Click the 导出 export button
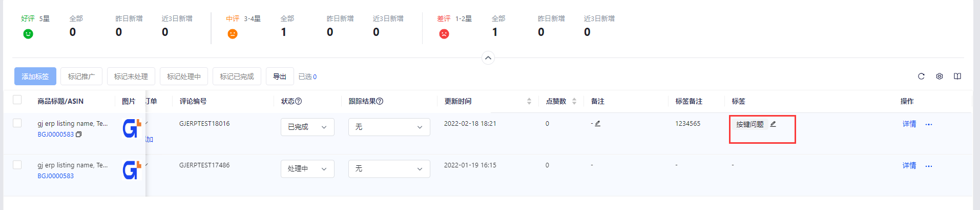This screenshot has height=210, width=980. point(280,77)
